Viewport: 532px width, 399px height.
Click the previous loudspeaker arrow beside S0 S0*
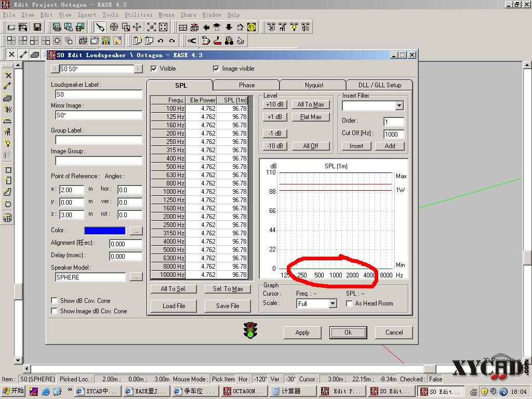(x=55, y=69)
